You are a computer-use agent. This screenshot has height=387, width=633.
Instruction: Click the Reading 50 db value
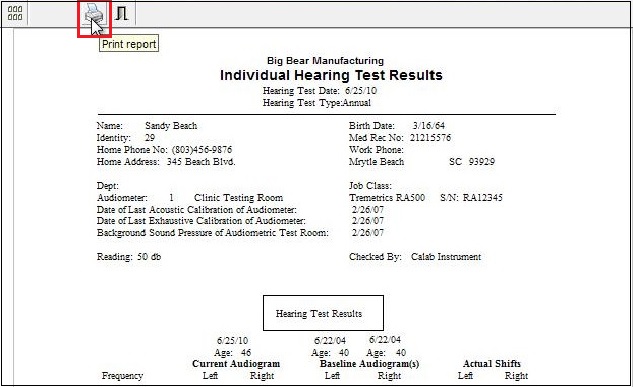pos(149,257)
